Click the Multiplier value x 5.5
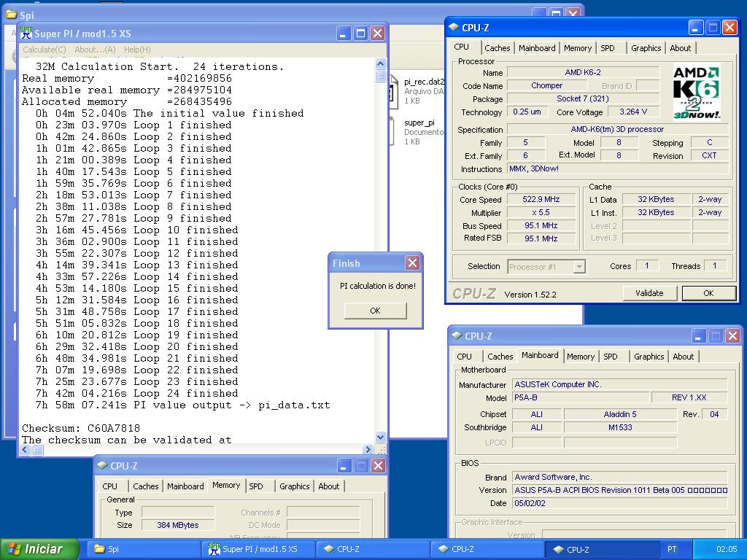This screenshot has width=747, height=560. tap(541, 212)
